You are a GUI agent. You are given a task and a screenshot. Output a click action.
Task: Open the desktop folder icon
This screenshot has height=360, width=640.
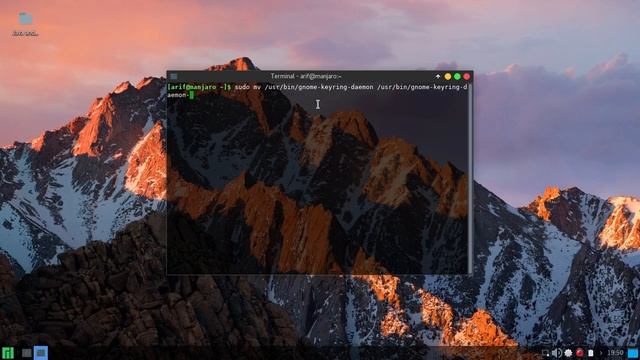(25, 18)
